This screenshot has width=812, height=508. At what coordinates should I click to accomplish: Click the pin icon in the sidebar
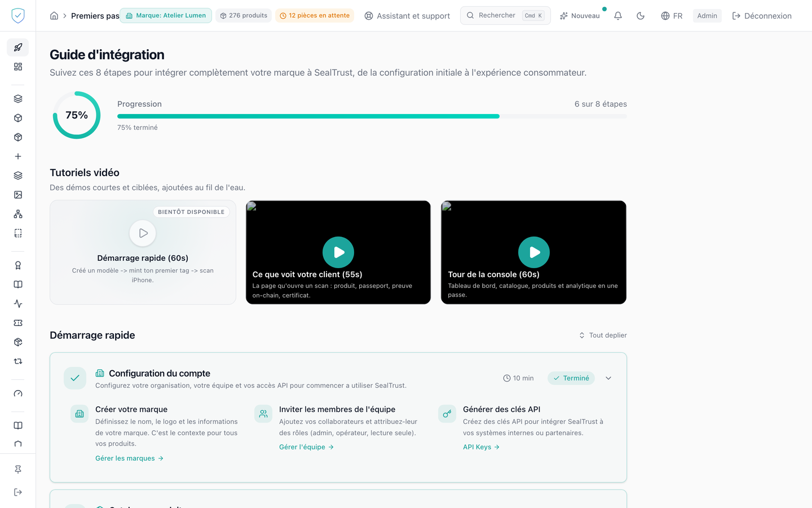pos(18,470)
